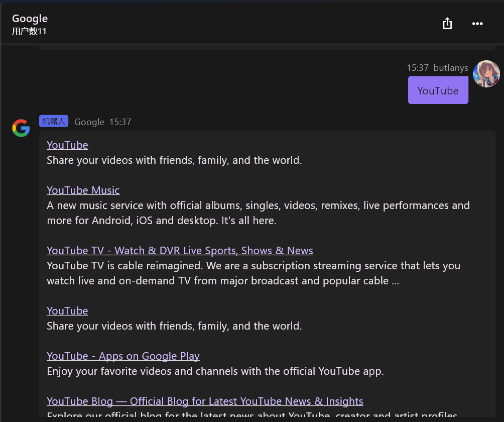Image resolution: width=504 pixels, height=422 pixels.
Task: Click the 机器人 bot badge
Action: [54, 121]
